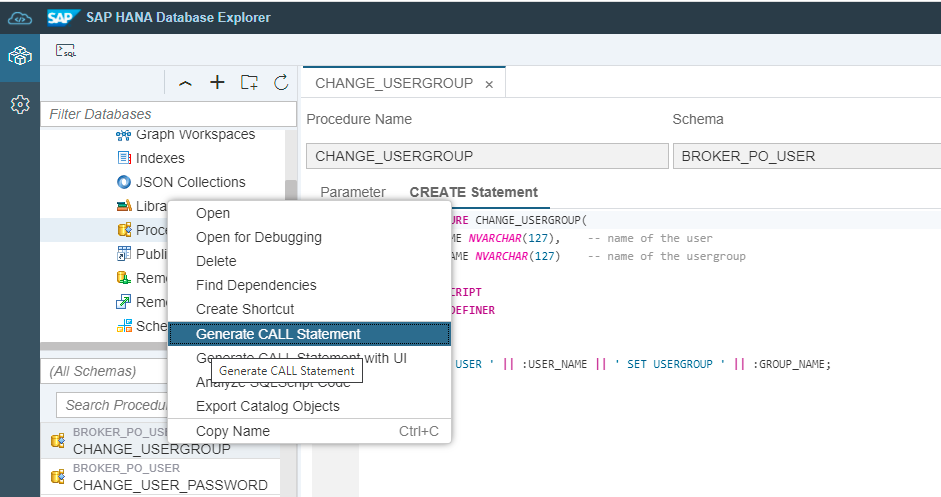941x497 pixels.
Task: Click SAP HANA Database Explorer title
Action: (178, 17)
